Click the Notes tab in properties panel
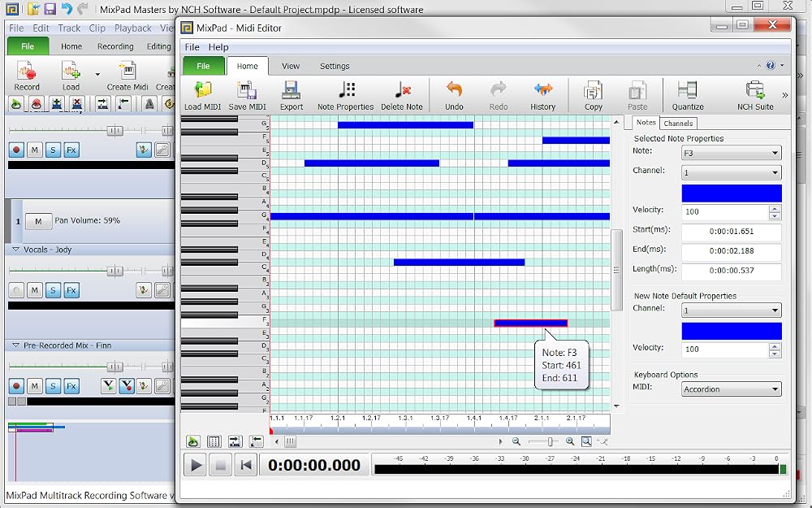Image resolution: width=812 pixels, height=508 pixels. pos(646,123)
